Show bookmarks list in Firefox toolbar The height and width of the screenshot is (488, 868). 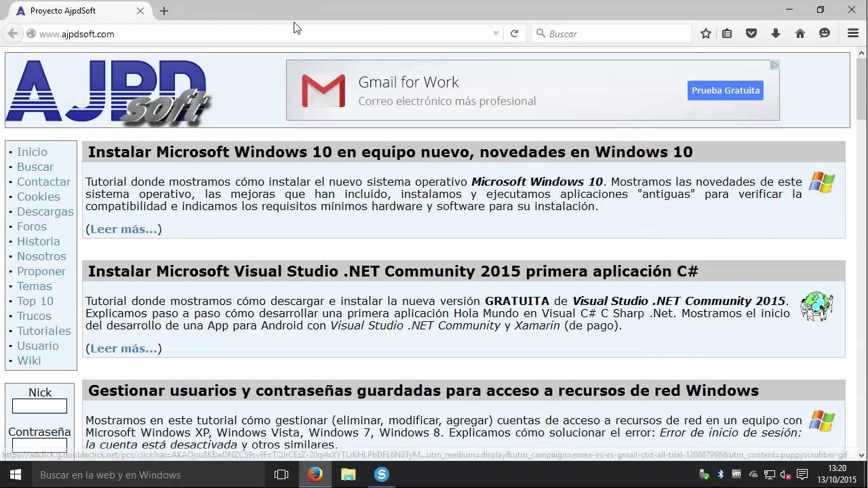click(x=727, y=33)
